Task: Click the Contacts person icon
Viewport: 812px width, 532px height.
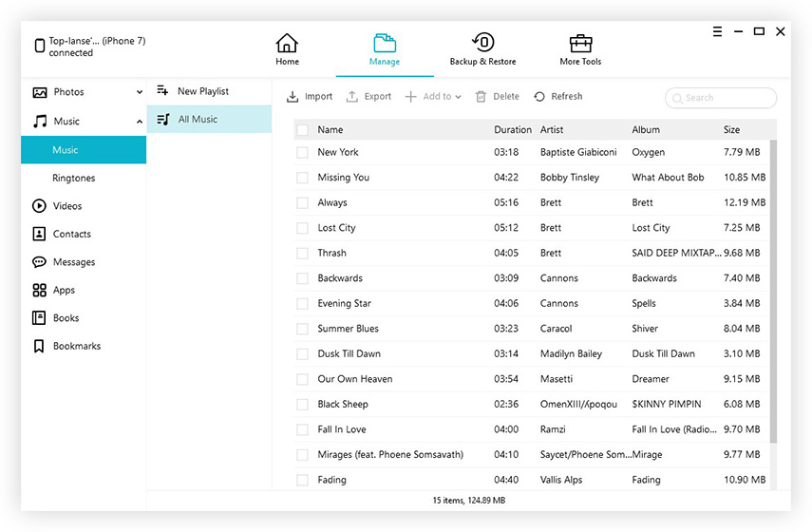Action: pos(39,234)
